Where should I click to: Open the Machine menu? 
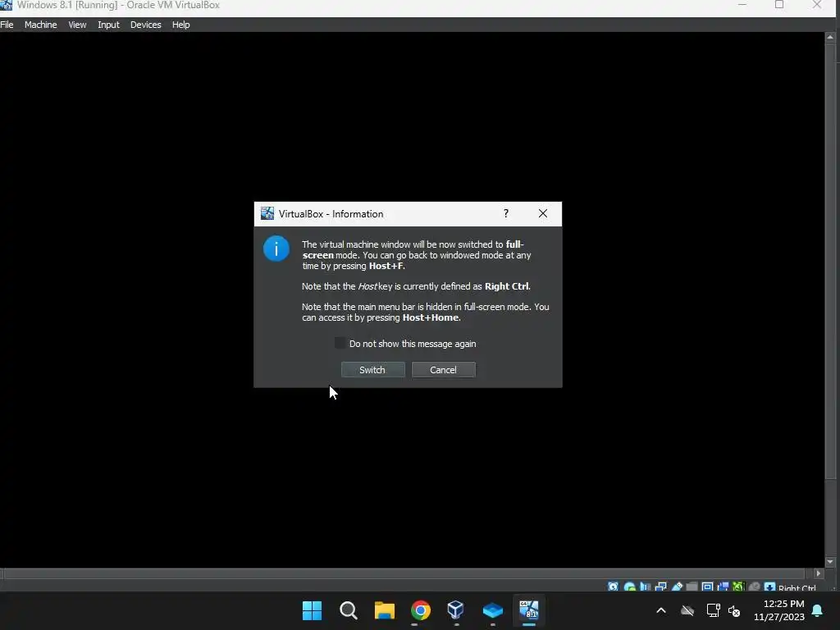pyautogui.click(x=41, y=25)
